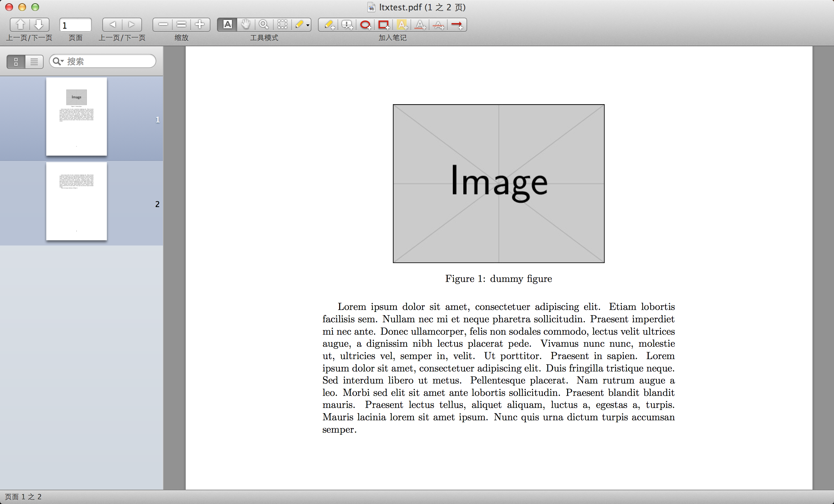Switch sidebar to table of contents view
This screenshot has width=834, height=504.
[34, 62]
